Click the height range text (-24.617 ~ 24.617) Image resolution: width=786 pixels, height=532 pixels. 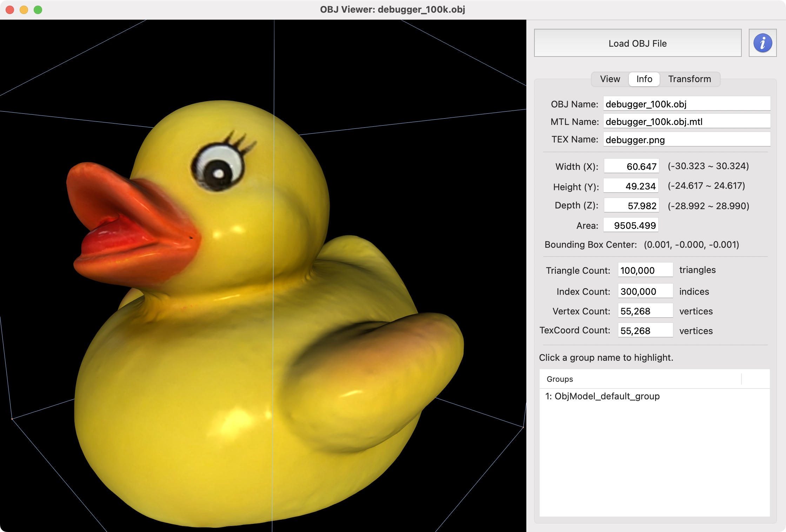click(706, 186)
